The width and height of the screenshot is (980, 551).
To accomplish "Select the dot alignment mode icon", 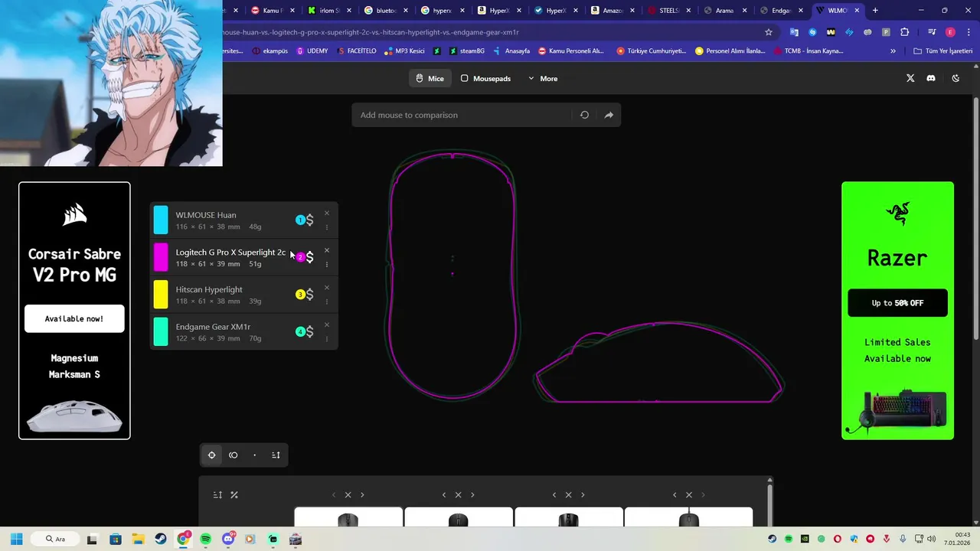I will [255, 455].
